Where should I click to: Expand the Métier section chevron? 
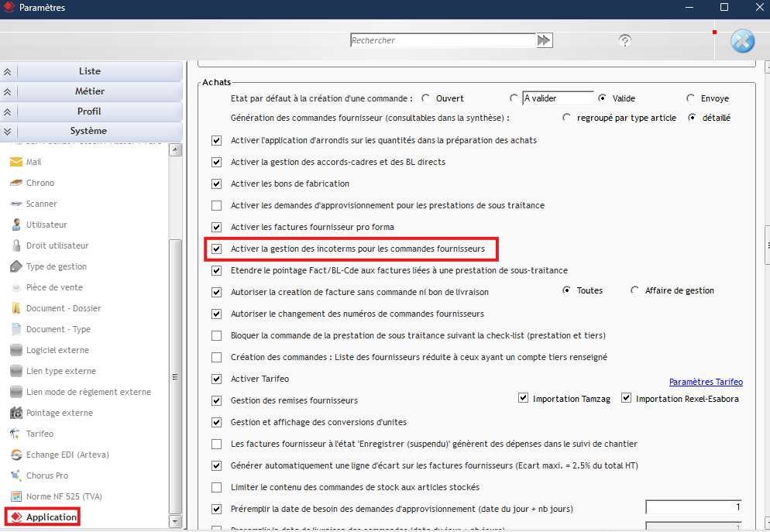(x=8, y=91)
